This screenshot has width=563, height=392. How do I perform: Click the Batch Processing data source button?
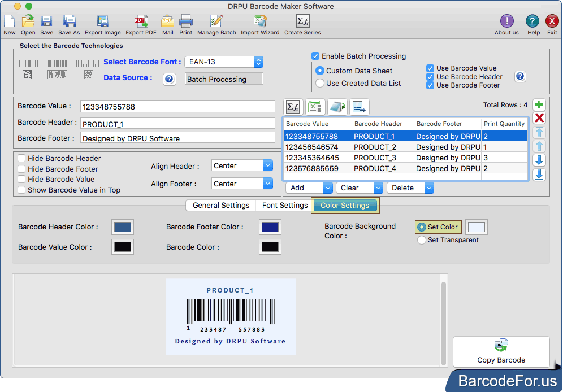coord(224,79)
